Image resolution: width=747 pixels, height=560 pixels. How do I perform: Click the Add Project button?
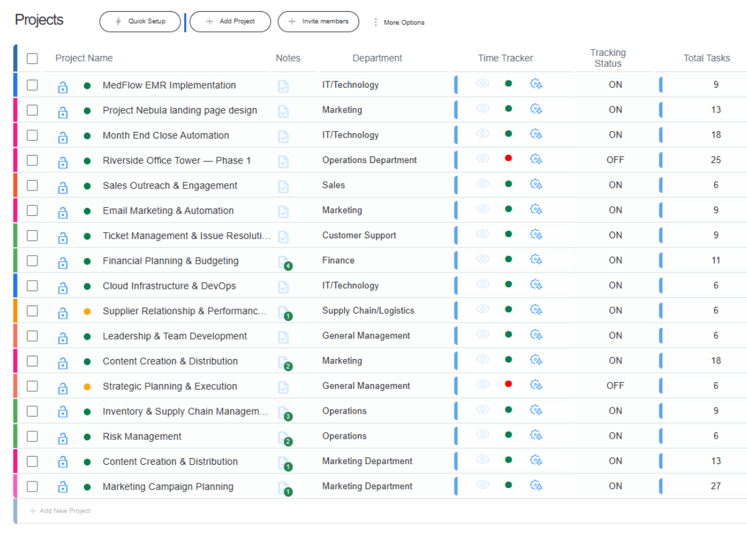tap(230, 21)
